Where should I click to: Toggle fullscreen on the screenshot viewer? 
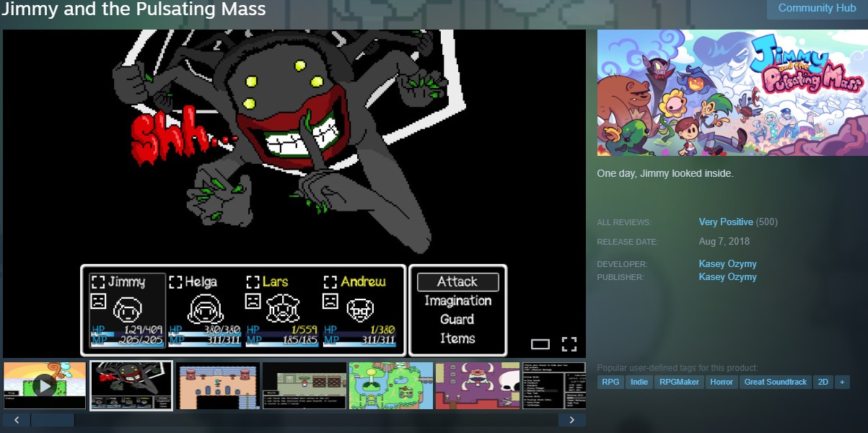(569, 344)
